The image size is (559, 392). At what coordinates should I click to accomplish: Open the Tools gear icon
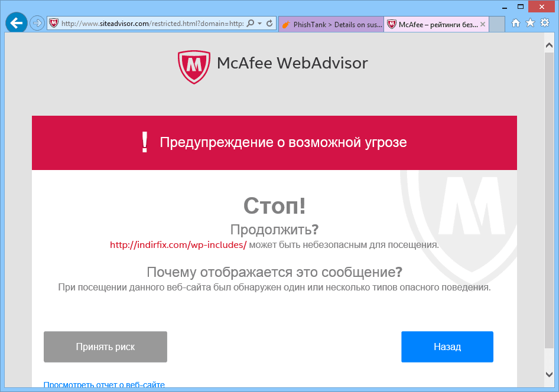click(545, 23)
